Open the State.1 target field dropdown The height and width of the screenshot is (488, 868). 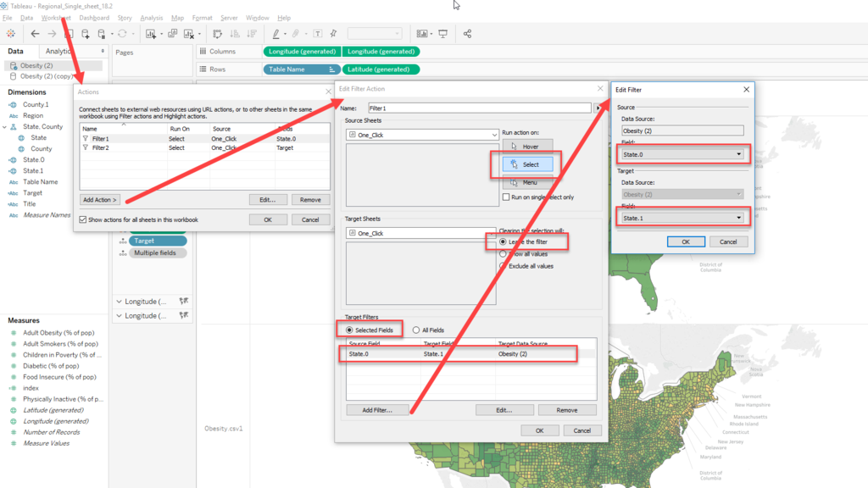(682, 218)
